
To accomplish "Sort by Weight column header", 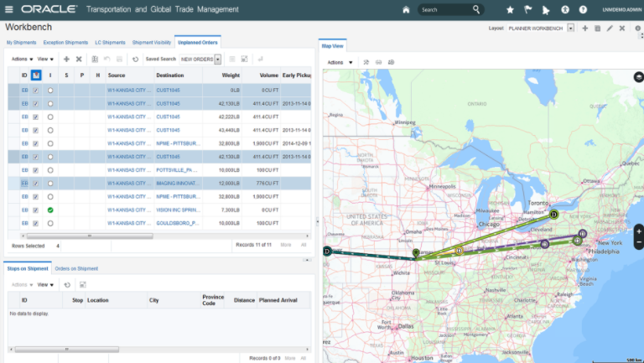I will [231, 75].
